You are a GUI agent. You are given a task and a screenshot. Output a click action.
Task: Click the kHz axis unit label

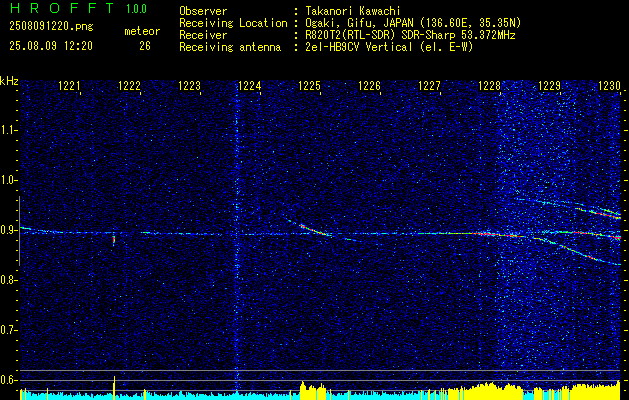[x=9, y=81]
